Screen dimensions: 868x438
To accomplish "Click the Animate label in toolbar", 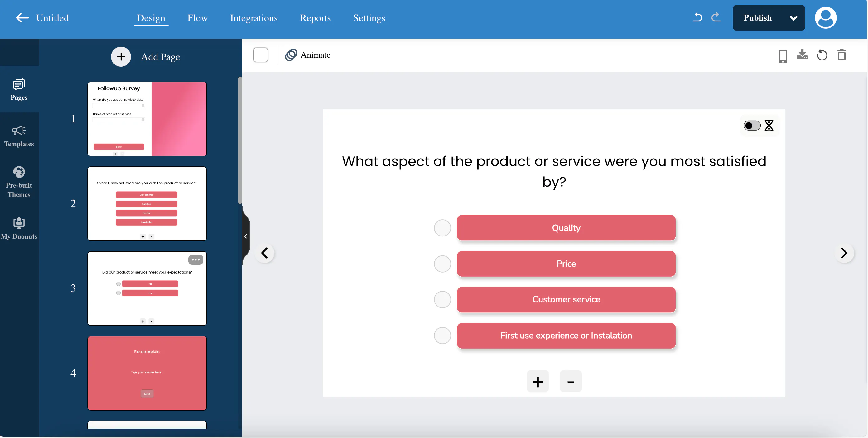I will (316, 55).
